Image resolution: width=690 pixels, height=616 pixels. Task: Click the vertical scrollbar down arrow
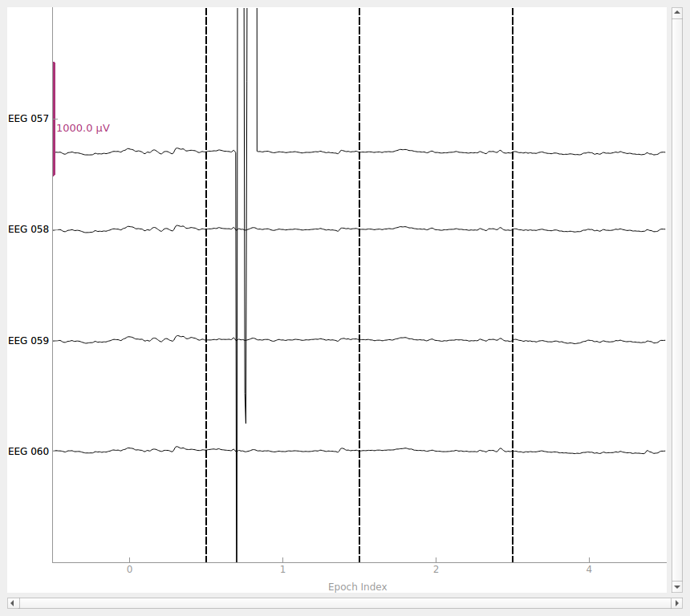coord(677,587)
